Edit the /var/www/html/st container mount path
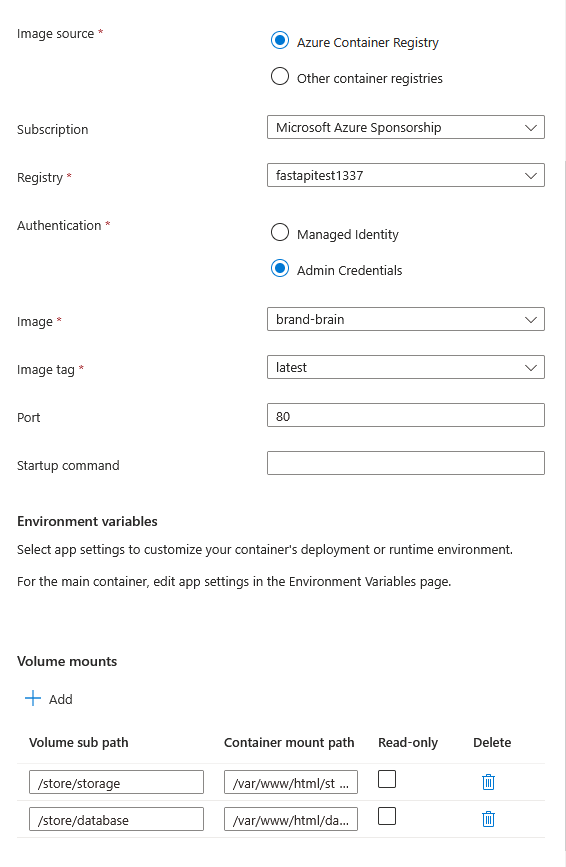This screenshot has width=566, height=867. click(291, 782)
